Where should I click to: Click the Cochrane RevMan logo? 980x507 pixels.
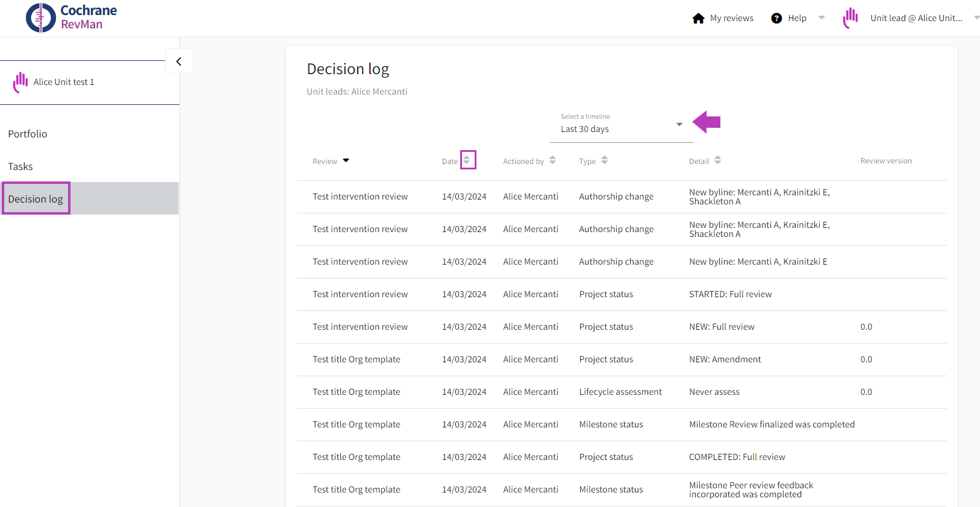tap(71, 17)
